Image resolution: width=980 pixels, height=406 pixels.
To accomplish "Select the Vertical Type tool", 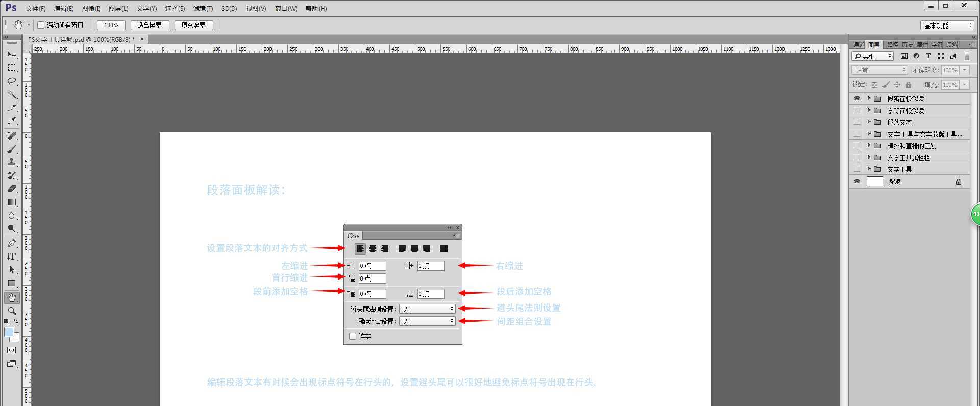I will (12, 257).
